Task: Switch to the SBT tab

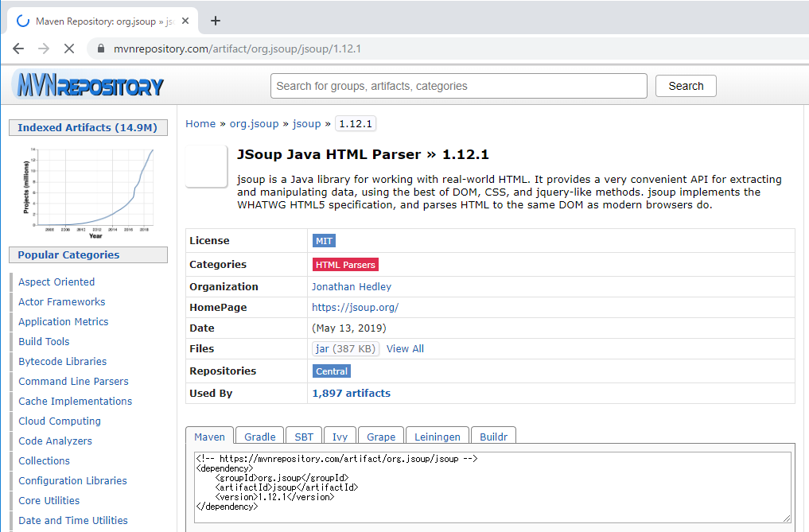Action: click(x=304, y=437)
